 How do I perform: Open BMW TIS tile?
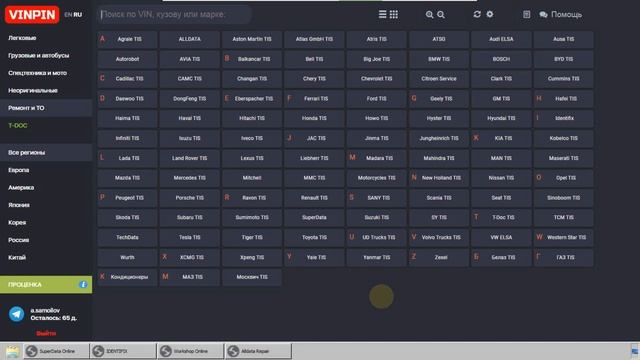439,59
